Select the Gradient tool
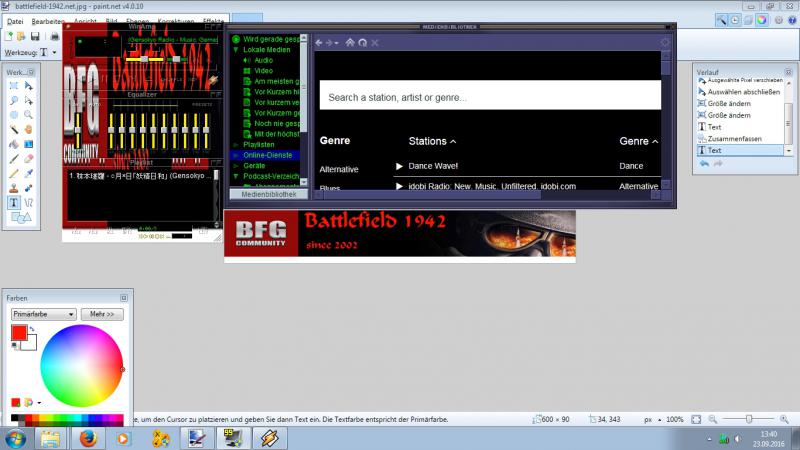The width and height of the screenshot is (800, 450). (29, 144)
